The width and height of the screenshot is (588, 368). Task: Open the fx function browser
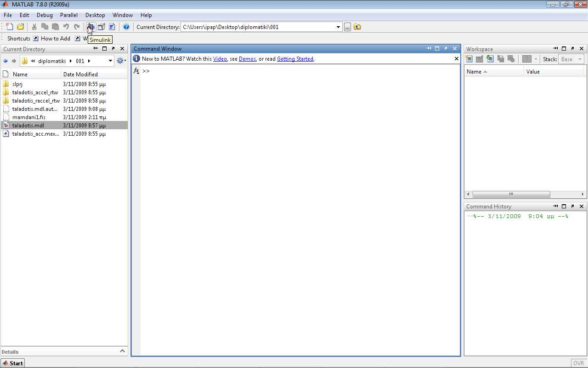(136, 71)
